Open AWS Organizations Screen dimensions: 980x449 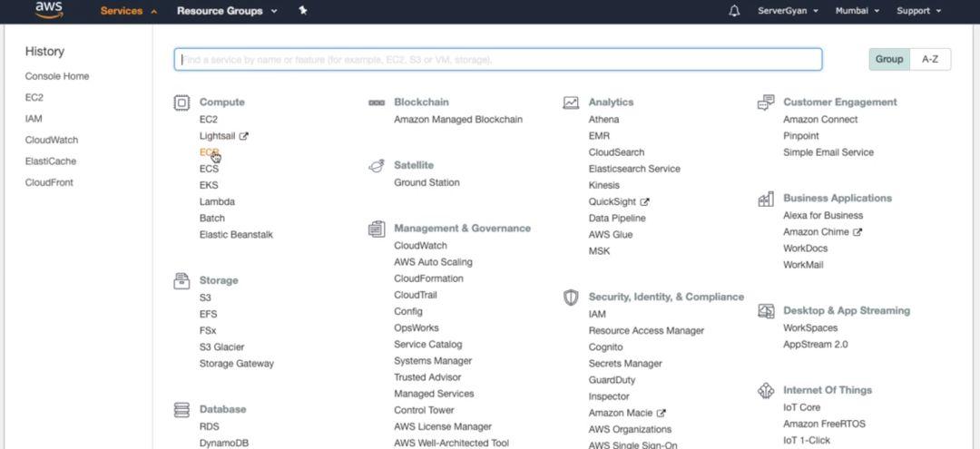click(630, 430)
